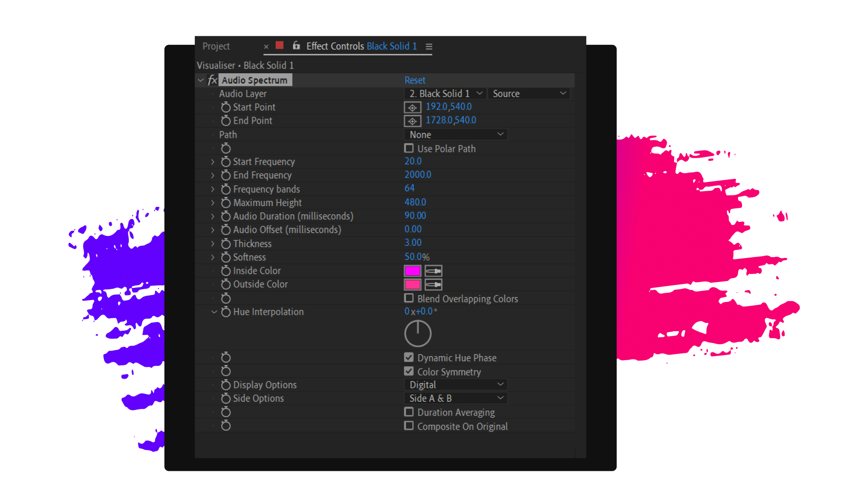Expand the Softness property
The image size is (868, 488).
coord(212,257)
